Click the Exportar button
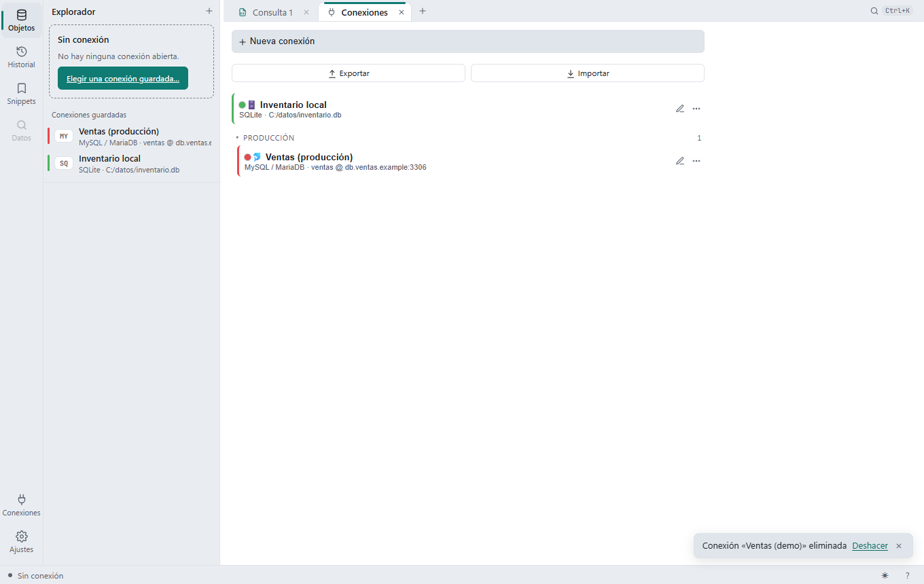Image resolution: width=924 pixels, height=584 pixels. pos(349,73)
